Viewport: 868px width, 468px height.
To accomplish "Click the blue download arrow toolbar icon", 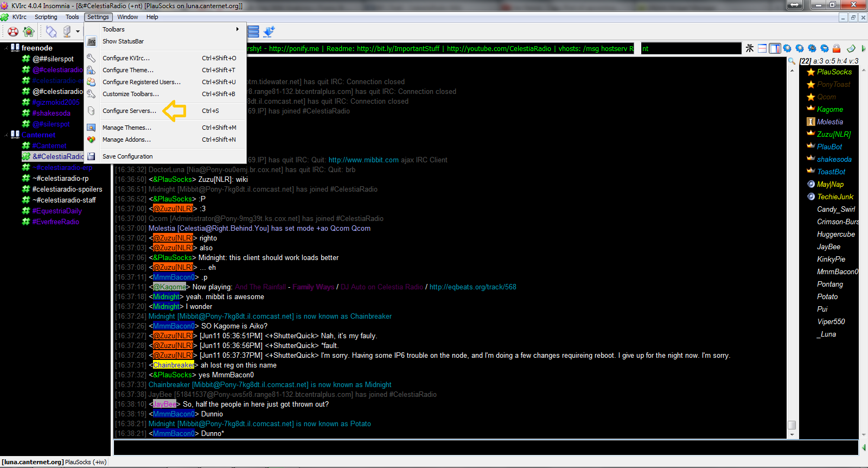I will coord(269,31).
